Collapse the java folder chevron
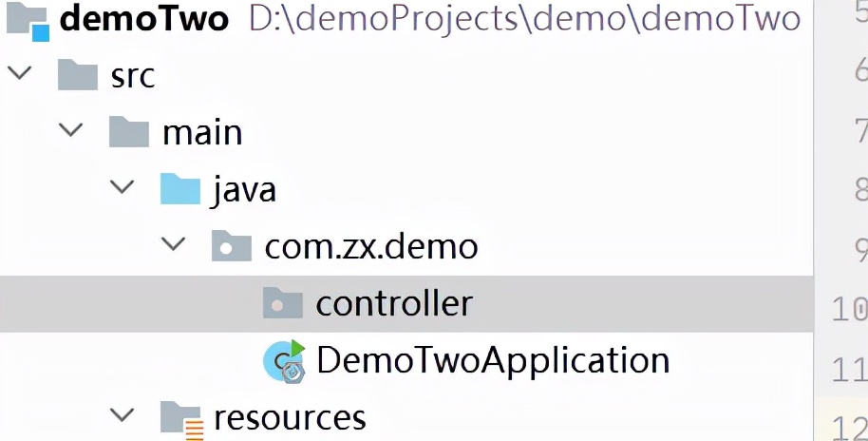 (123, 186)
